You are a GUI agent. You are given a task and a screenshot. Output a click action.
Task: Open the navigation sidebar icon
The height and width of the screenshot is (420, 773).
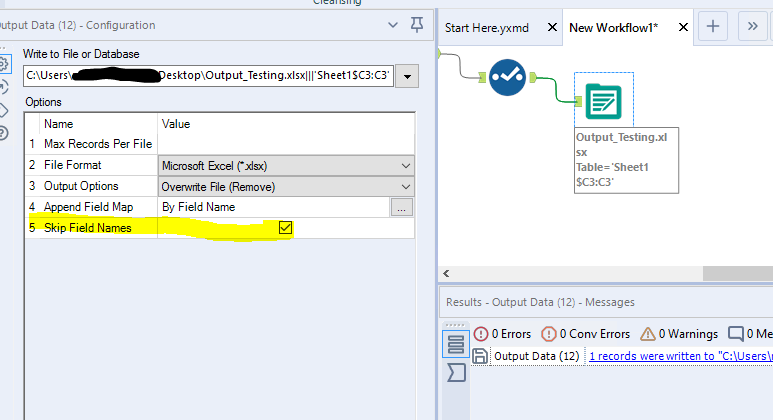3,87
